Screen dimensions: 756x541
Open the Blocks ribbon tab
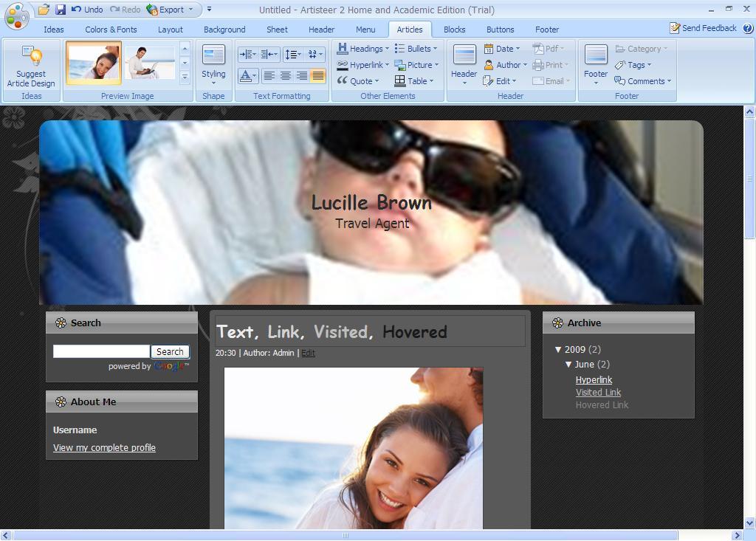click(454, 30)
